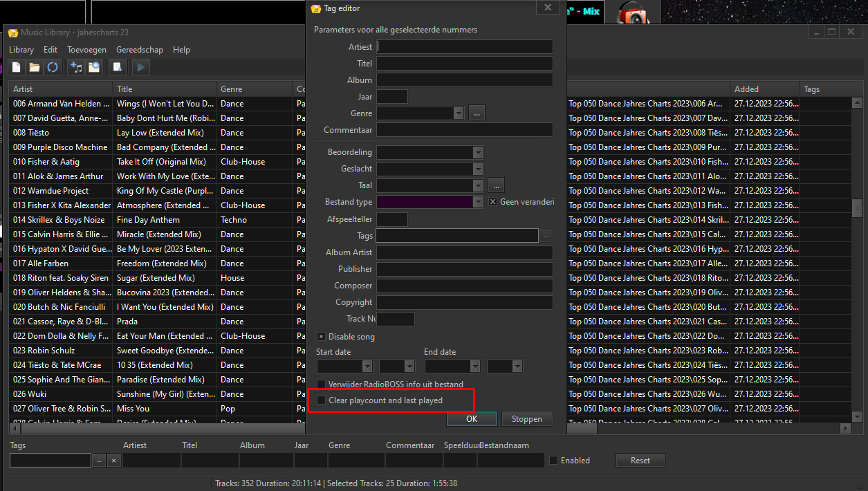Enable Clear playcount and last played checkbox
This screenshot has width=868, height=491.
(x=322, y=400)
